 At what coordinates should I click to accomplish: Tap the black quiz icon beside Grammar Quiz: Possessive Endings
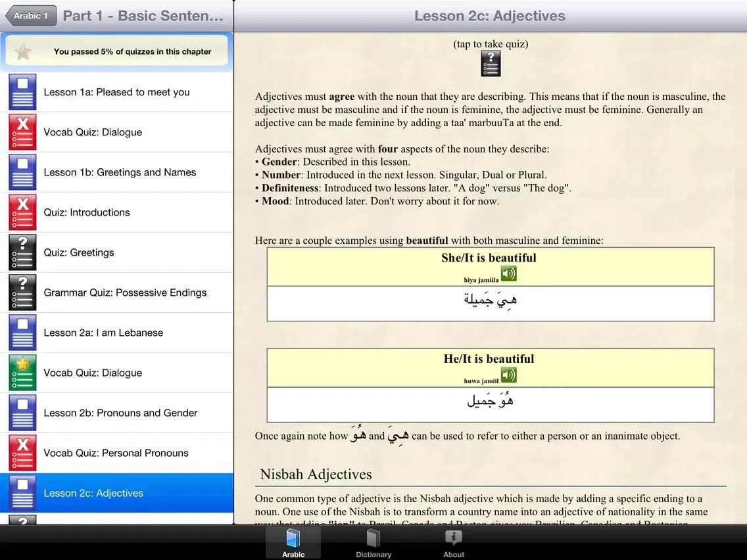22,292
